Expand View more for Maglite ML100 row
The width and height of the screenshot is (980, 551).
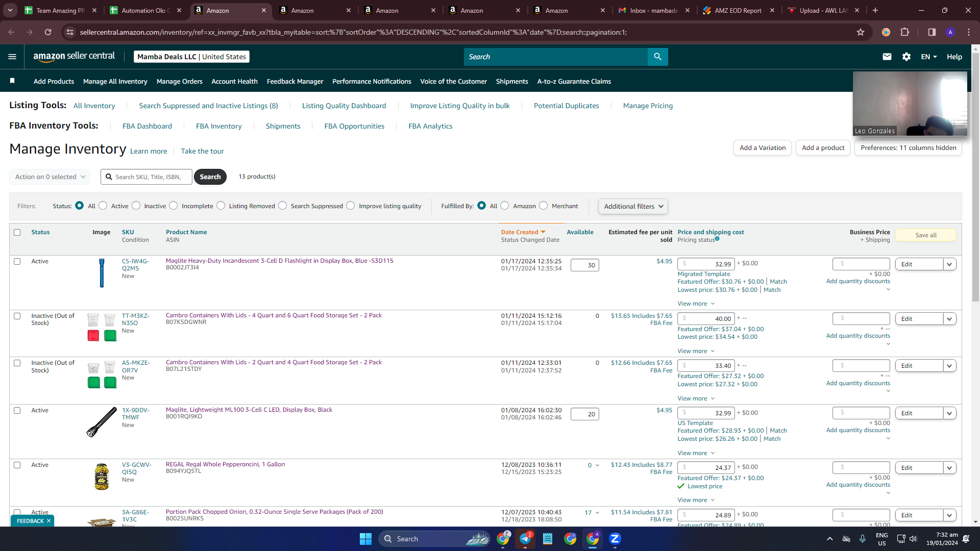[x=696, y=453]
